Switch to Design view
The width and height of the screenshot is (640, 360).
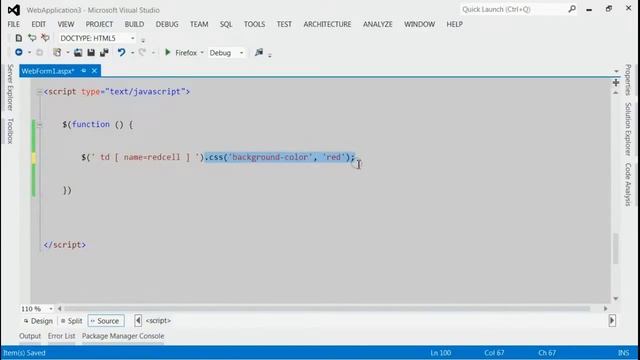[x=38, y=321]
